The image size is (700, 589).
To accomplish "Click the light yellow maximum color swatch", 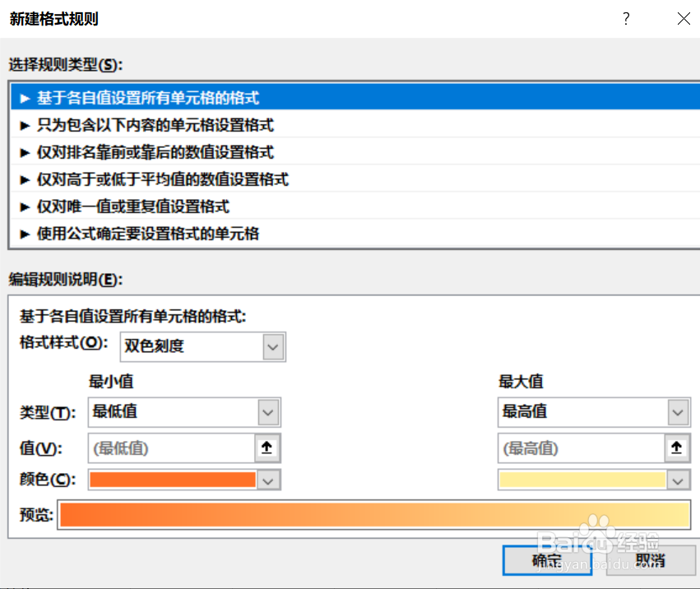I will (582, 480).
